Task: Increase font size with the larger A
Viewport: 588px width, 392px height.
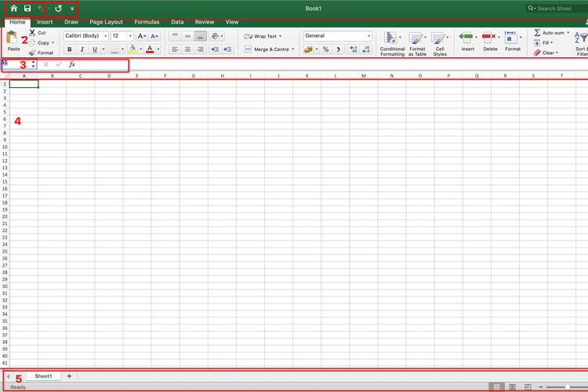Action: [142, 36]
